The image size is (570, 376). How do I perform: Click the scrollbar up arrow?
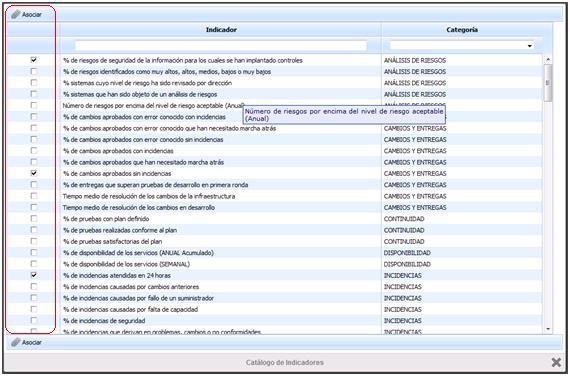pos(548,59)
